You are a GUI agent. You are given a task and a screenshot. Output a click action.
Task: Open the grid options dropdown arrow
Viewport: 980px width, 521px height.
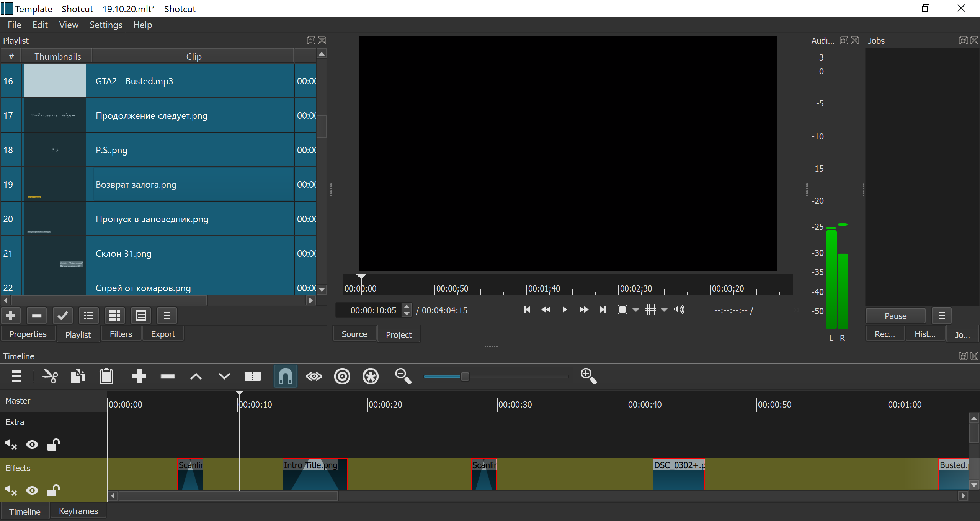coord(664,310)
